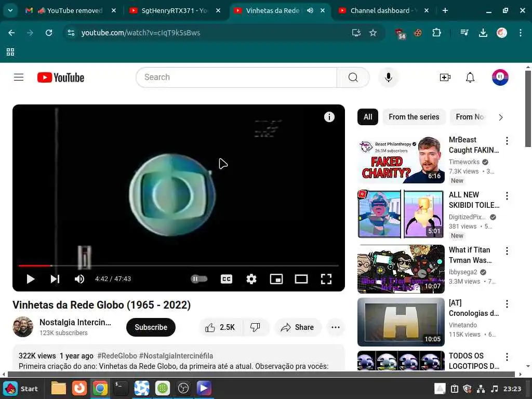
Task: Select From the series chip
Action: click(x=414, y=117)
